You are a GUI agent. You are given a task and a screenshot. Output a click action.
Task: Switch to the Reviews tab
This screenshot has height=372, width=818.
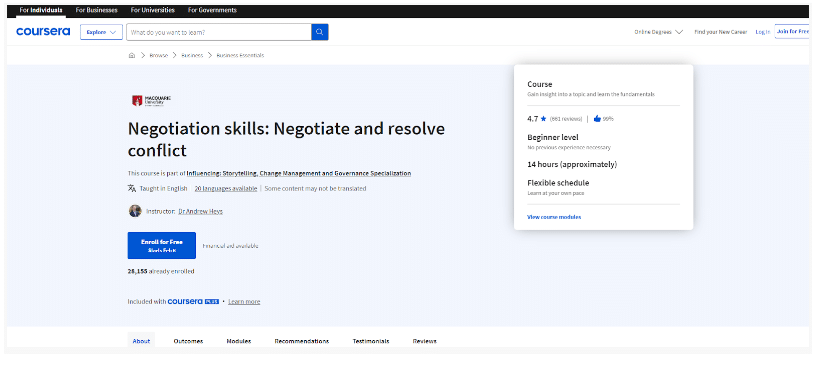(425, 341)
